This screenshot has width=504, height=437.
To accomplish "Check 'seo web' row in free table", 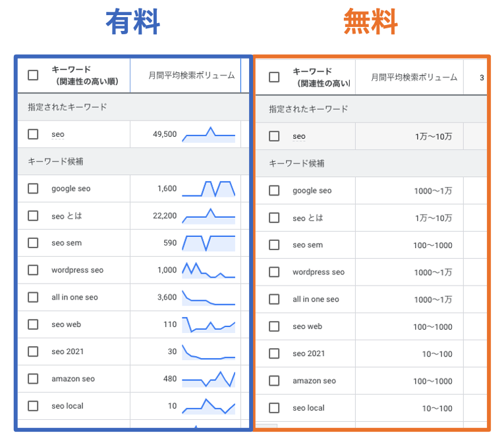I will point(274,326).
